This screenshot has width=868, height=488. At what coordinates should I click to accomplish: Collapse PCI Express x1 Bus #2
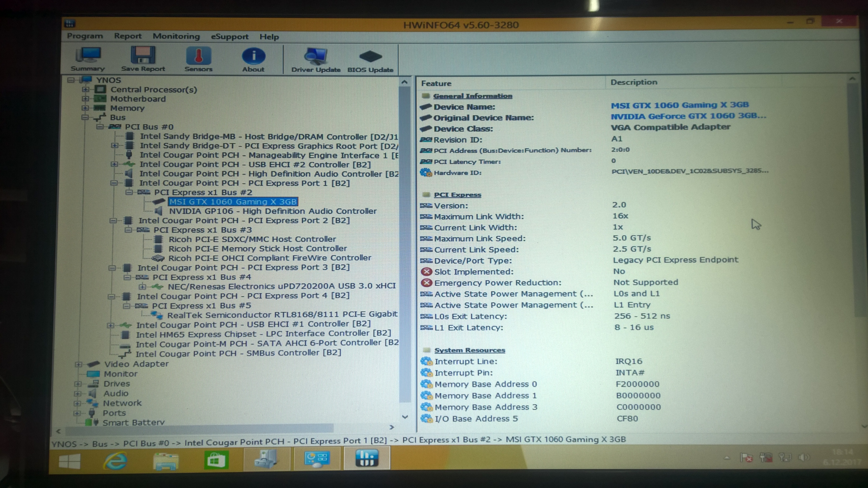coord(129,192)
